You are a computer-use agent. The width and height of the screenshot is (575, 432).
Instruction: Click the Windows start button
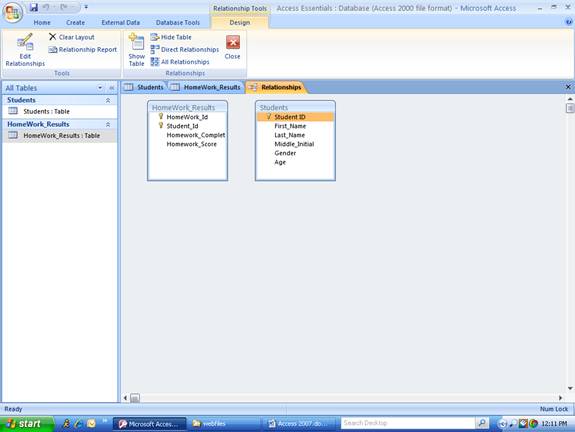25,424
